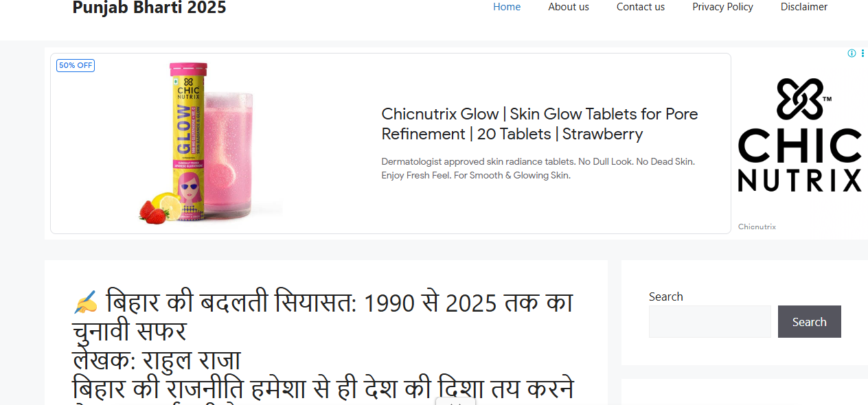Expand the bottom anchor ad tab
Viewport: 868px width, 405px height.
(455, 401)
